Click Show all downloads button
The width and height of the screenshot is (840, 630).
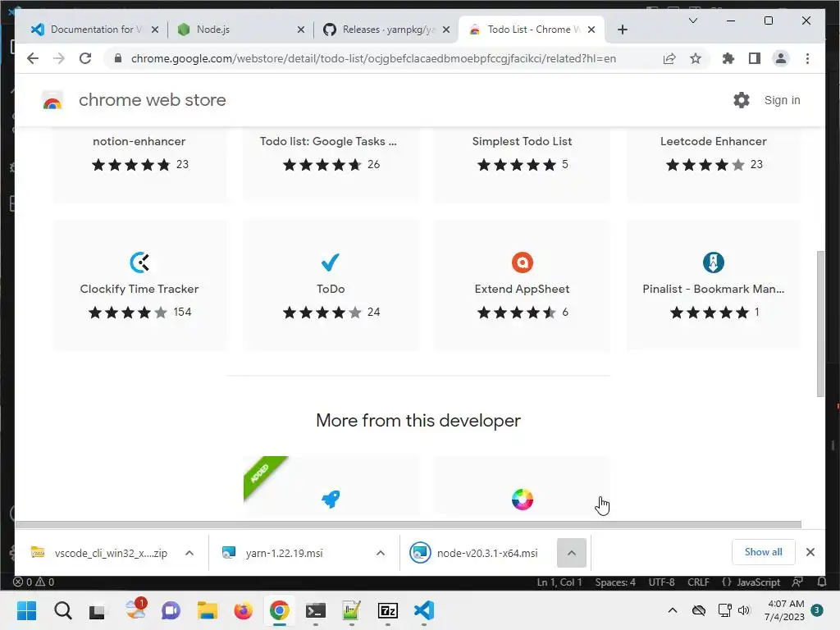(764, 552)
